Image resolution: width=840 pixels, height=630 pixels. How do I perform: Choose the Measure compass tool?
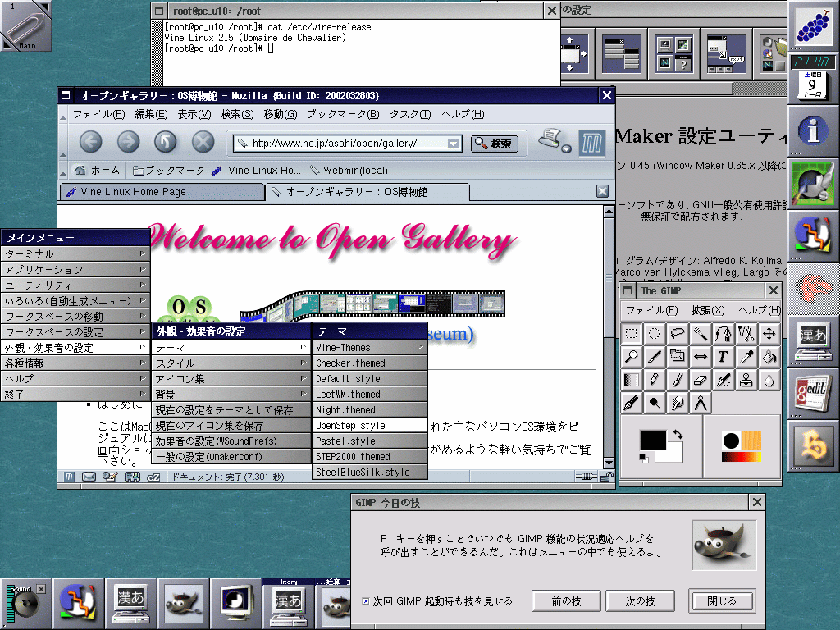(701, 403)
